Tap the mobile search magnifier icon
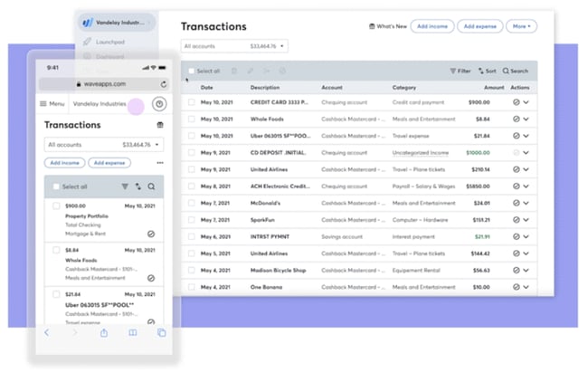This screenshot has width=588, height=373. pyautogui.click(x=151, y=186)
